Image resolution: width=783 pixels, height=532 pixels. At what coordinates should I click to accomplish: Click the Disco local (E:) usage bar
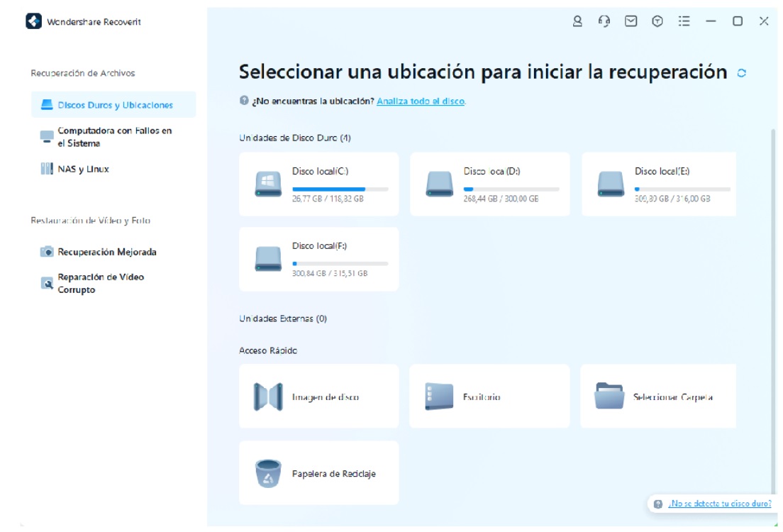(x=682, y=189)
